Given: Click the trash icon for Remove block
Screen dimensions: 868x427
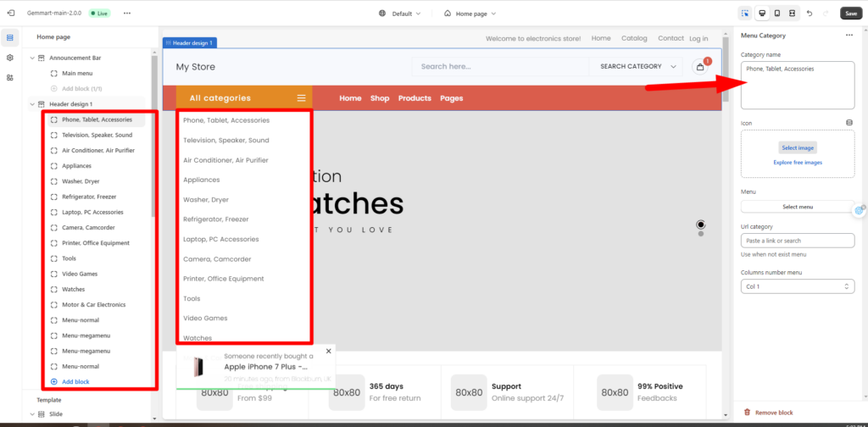Looking at the screenshot, I should click(x=748, y=413).
